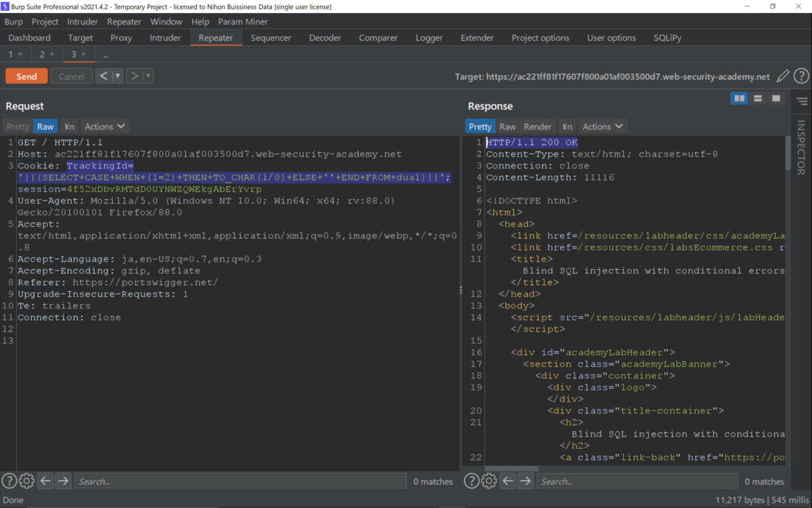
Task: Click the response search input field
Action: (x=637, y=481)
